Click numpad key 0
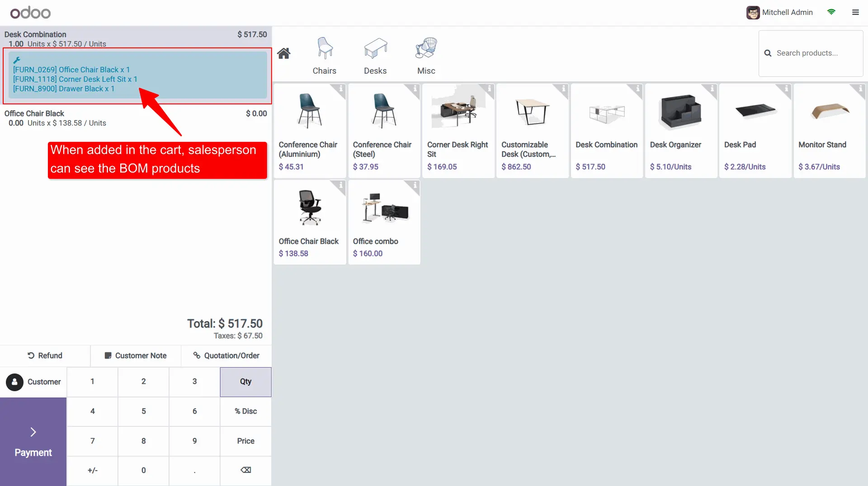Screen dimensions: 868x486 143,470
